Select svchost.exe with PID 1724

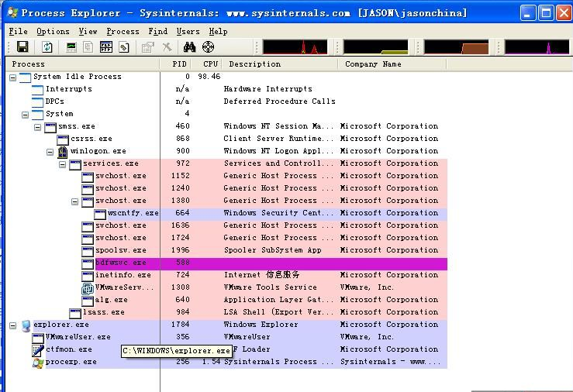coord(121,238)
